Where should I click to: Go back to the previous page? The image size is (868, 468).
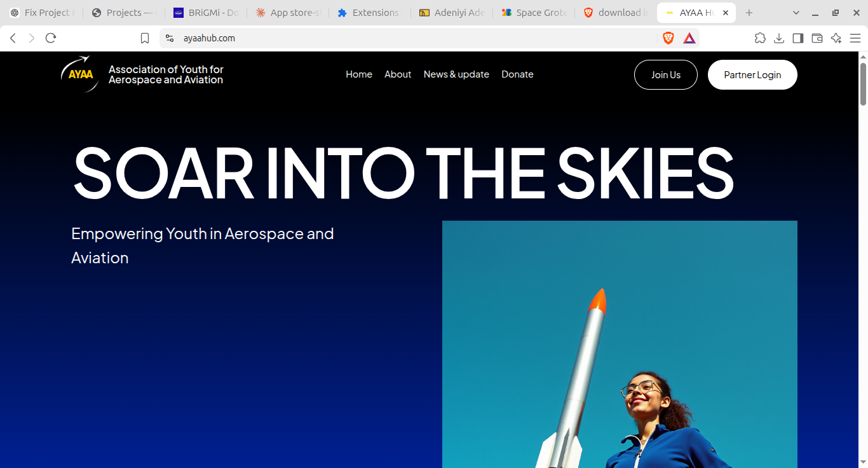click(x=13, y=38)
